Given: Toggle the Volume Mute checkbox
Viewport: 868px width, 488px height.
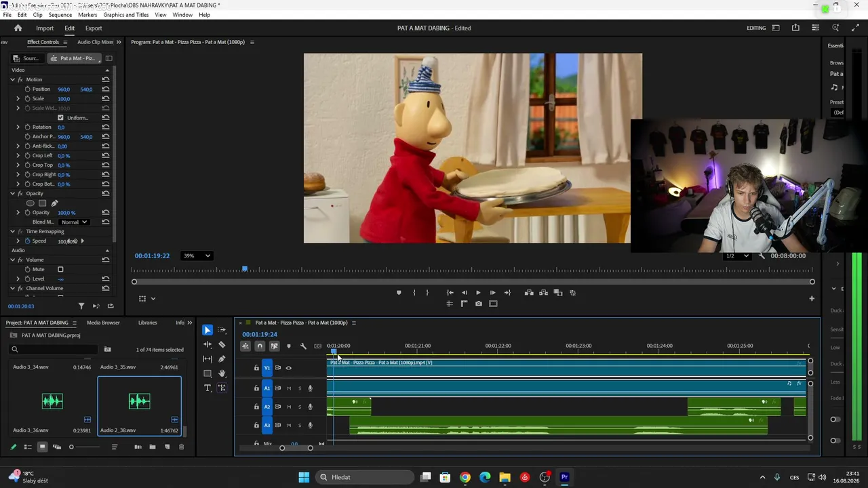Looking at the screenshot, I should [x=60, y=269].
